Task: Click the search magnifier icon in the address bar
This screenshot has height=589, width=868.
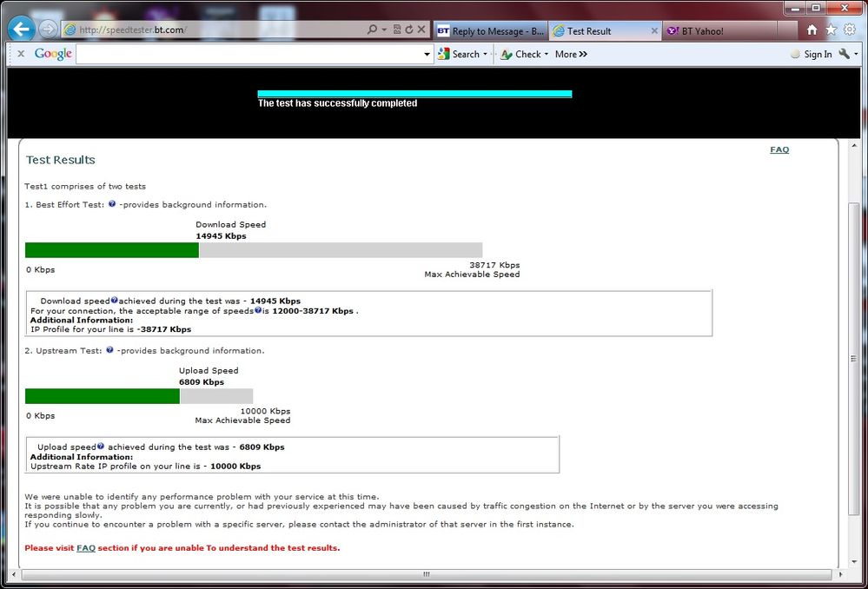Action: [371, 29]
